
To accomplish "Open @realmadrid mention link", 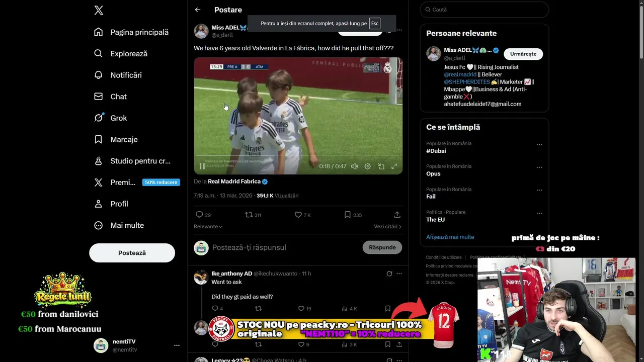I will (x=460, y=74).
